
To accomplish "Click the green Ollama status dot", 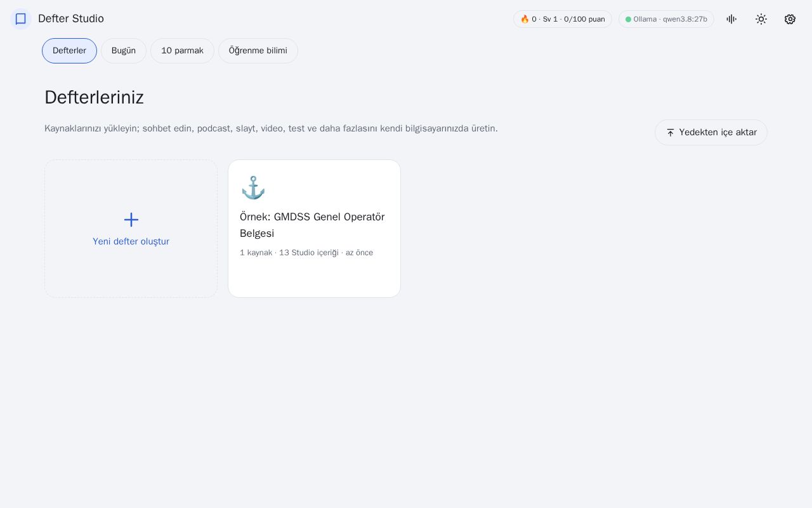I will point(628,19).
